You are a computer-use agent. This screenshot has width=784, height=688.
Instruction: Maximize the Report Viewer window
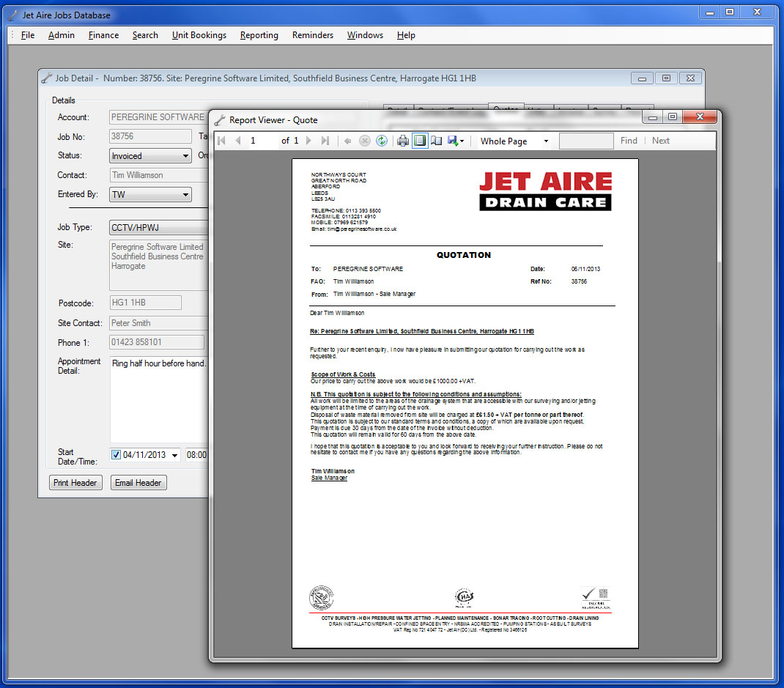pyautogui.click(x=673, y=116)
